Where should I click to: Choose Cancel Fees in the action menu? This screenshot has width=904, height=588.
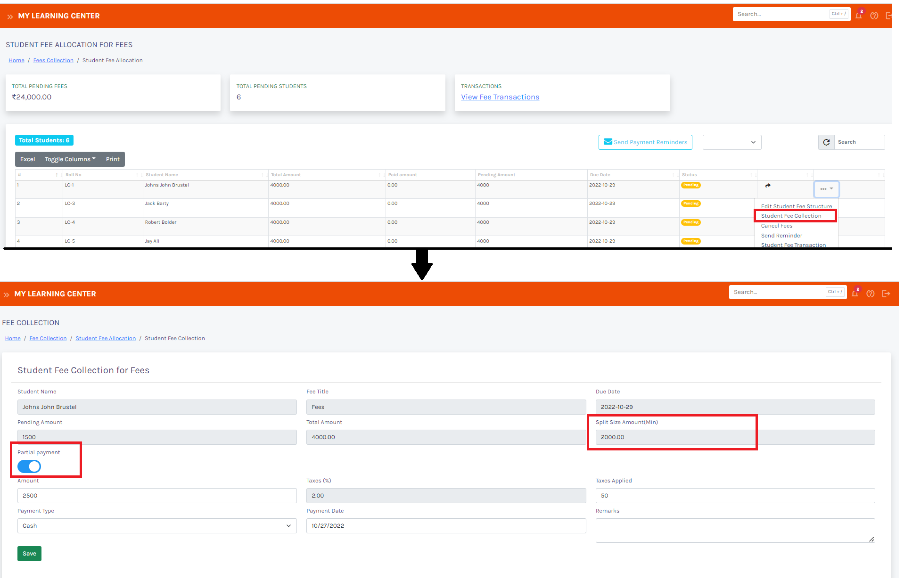[x=777, y=226]
